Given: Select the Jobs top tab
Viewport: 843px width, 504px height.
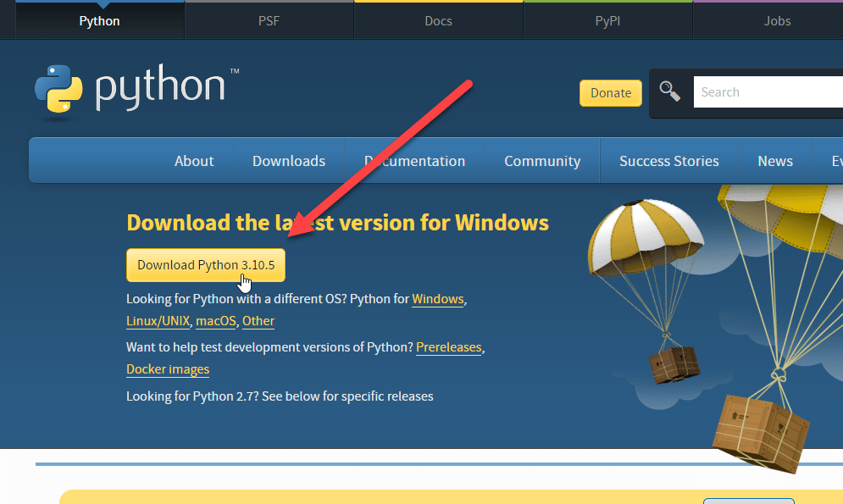Looking at the screenshot, I should (x=777, y=21).
